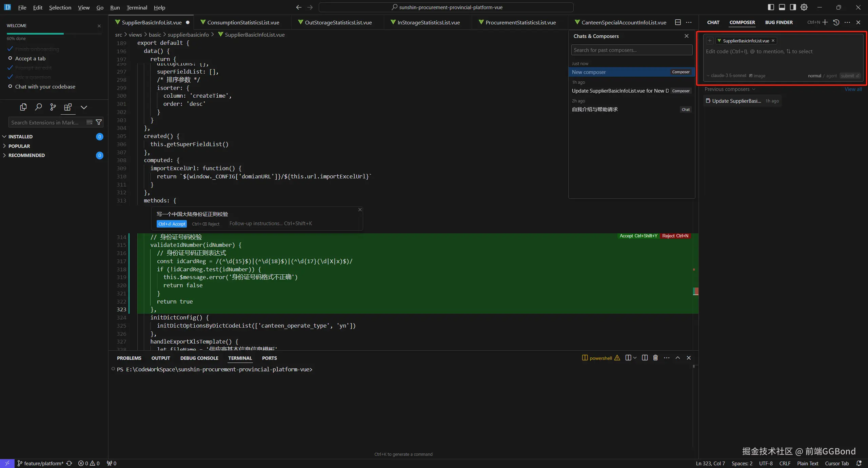Toggle bottom panel layout icon
The image size is (868, 468).
pyautogui.click(x=782, y=7)
